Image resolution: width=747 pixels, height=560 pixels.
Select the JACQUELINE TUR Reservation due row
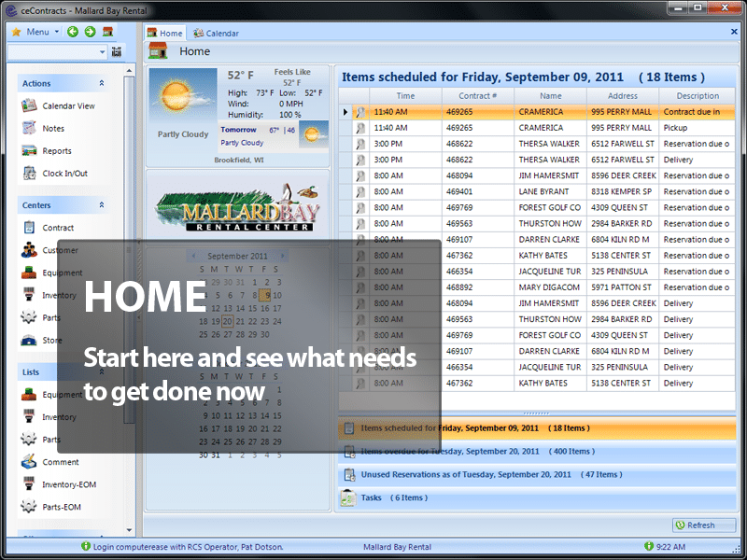tap(537, 272)
